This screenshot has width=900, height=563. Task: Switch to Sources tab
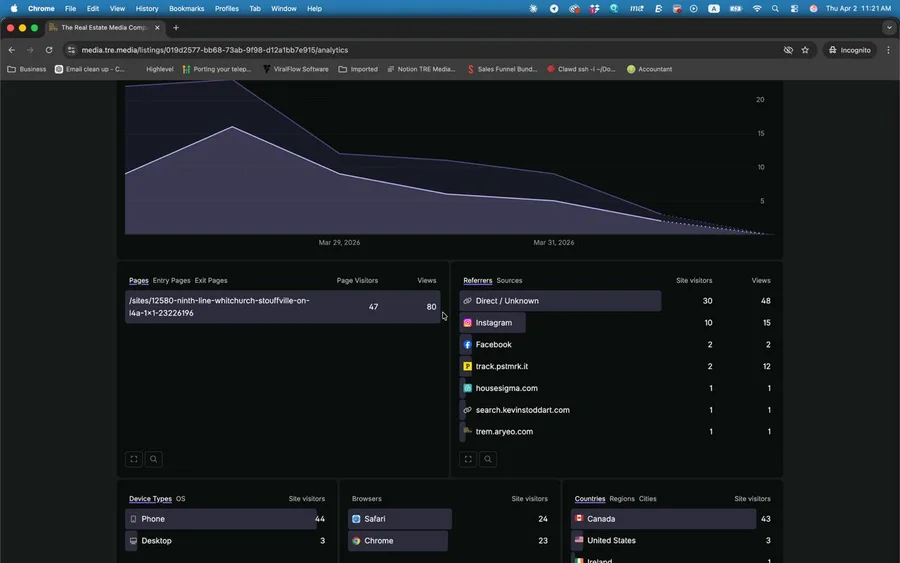(x=509, y=281)
